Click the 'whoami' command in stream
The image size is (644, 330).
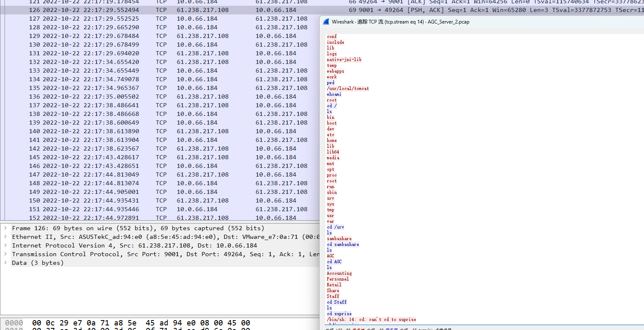[x=334, y=94]
